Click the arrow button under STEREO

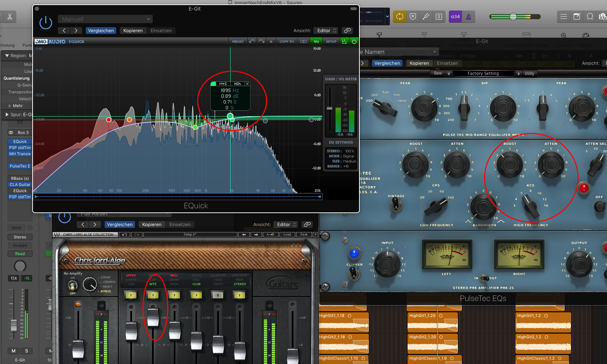[x=240, y=295]
